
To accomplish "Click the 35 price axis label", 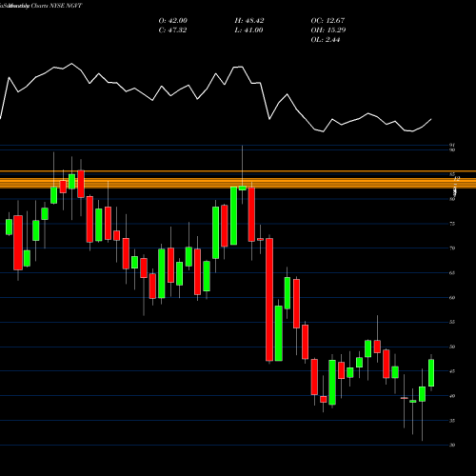I will tap(452, 421).
